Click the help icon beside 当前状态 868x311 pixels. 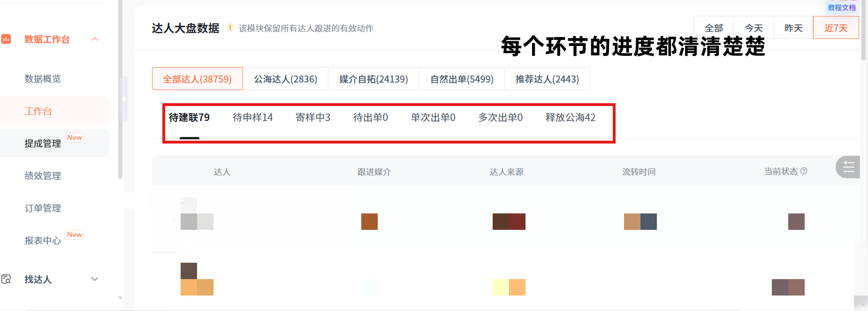[804, 171]
